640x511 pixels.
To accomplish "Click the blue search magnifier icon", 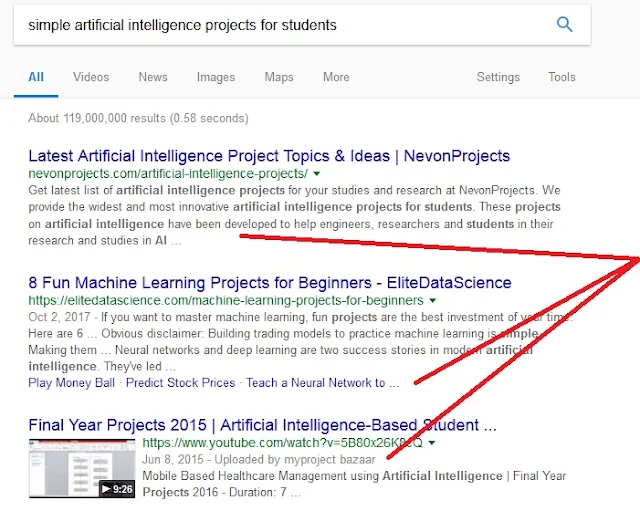I will [x=564, y=24].
